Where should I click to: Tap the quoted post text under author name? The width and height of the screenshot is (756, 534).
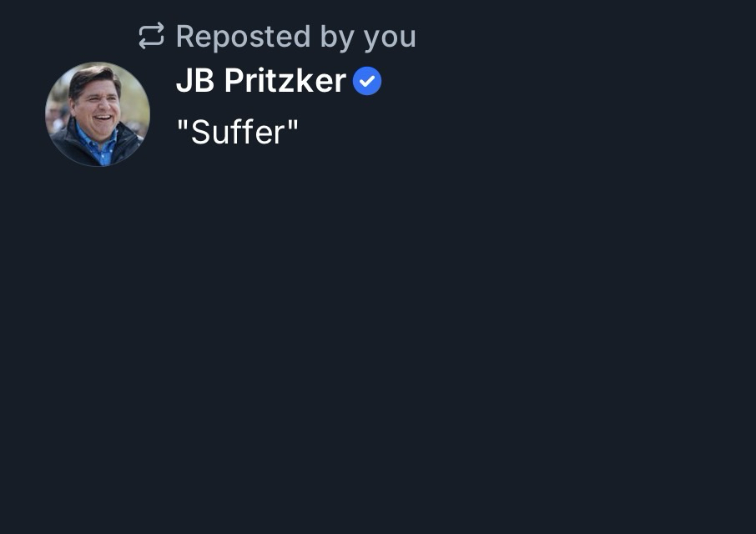point(237,132)
